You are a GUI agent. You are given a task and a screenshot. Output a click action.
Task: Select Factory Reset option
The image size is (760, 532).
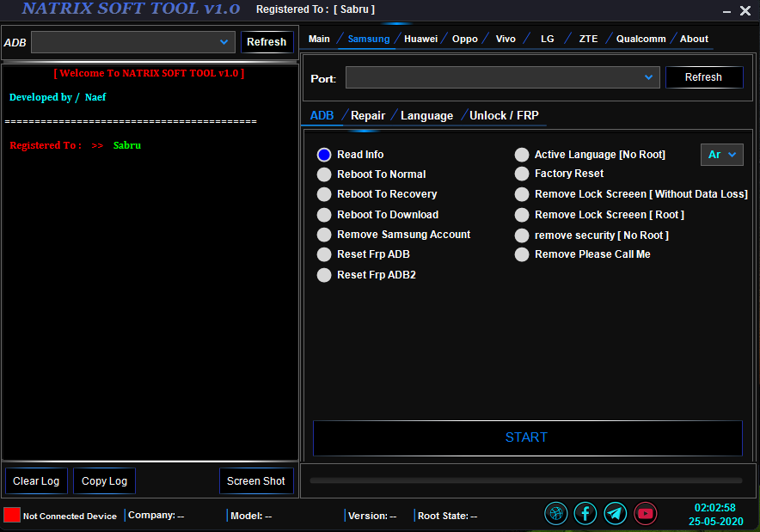point(522,174)
